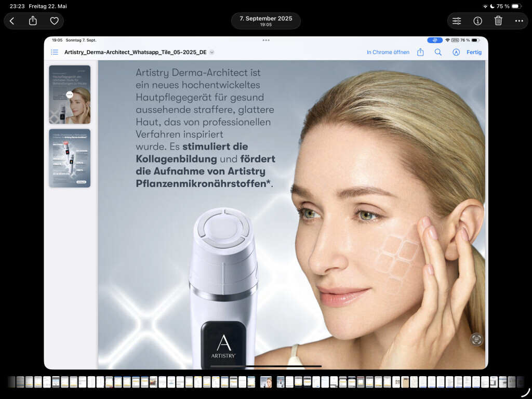This screenshot has width=532, height=399.
Task: Search within the PDF document
Action: coord(438,52)
